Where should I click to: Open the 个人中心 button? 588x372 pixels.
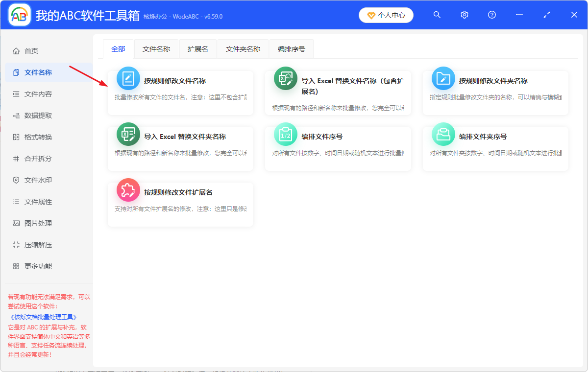point(386,15)
